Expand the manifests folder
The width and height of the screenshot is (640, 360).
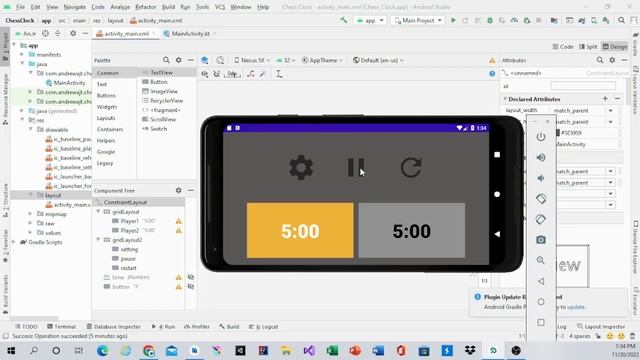click(x=22, y=54)
